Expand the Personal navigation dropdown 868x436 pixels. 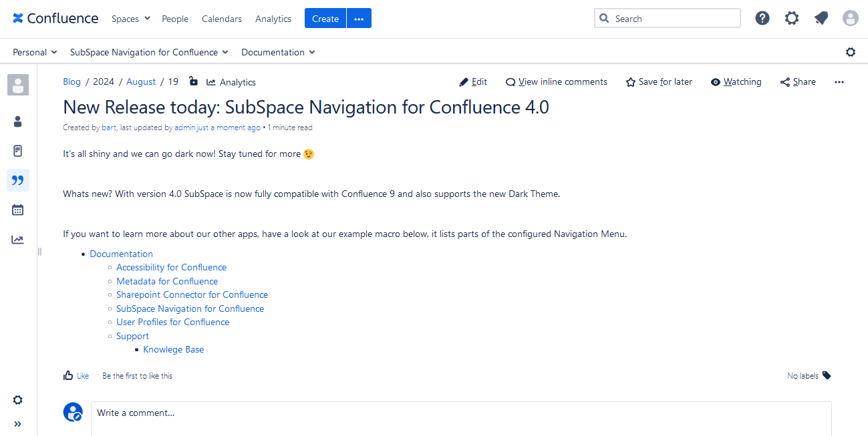pyautogui.click(x=35, y=52)
